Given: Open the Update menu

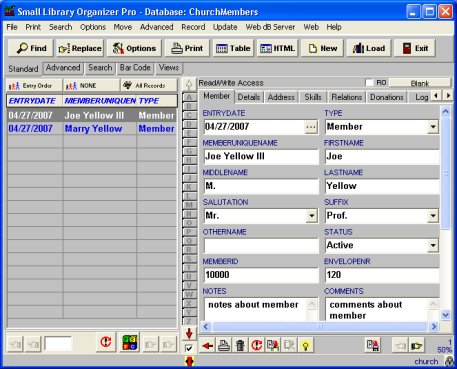Looking at the screenshot, I should point(225,27).
